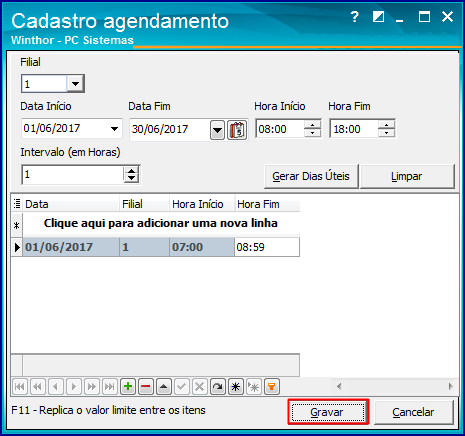This screenshot has height=436, width=465.
Task: Open calendar icon next to Data Fim
Action: (237, 130)
